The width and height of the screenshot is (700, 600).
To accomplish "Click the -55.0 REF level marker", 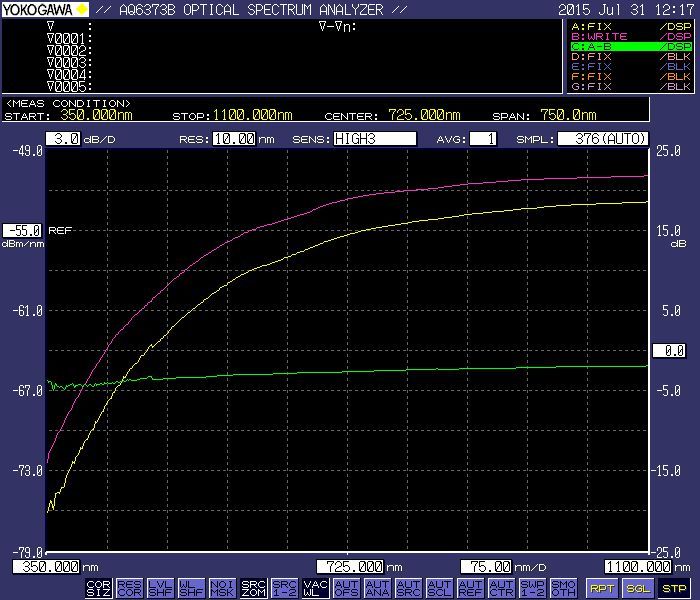I will pos(22,230).
